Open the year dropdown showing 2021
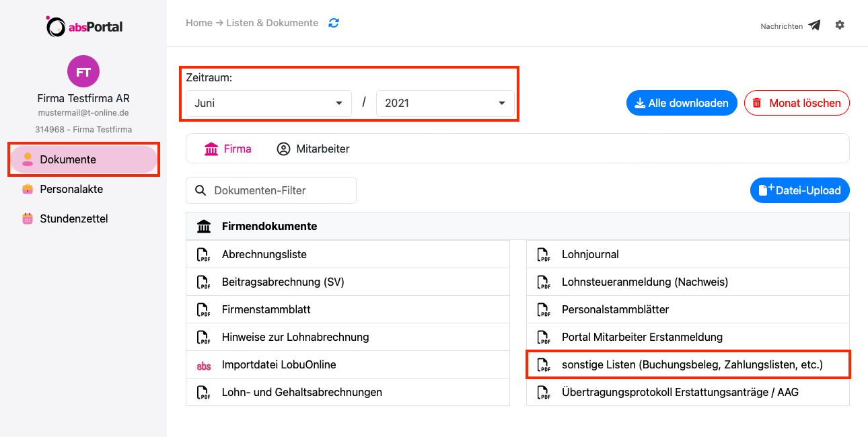 (445, 104)
